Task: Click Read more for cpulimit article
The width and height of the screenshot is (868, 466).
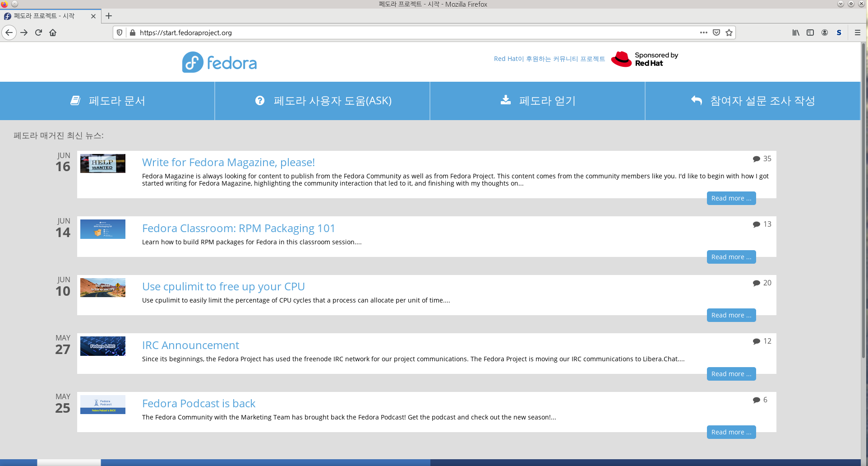Action: click(x=731, y=315)
